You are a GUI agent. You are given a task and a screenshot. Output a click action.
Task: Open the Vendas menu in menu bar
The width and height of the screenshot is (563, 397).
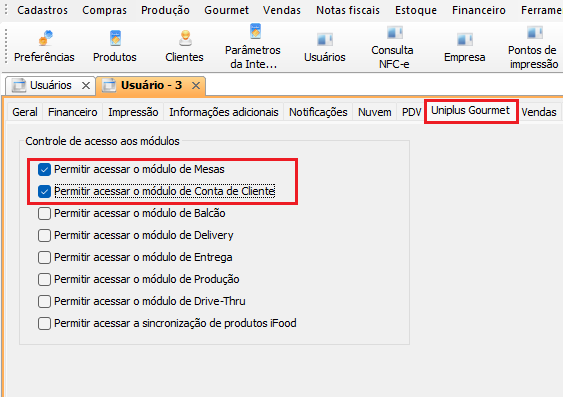click(282, 10)
